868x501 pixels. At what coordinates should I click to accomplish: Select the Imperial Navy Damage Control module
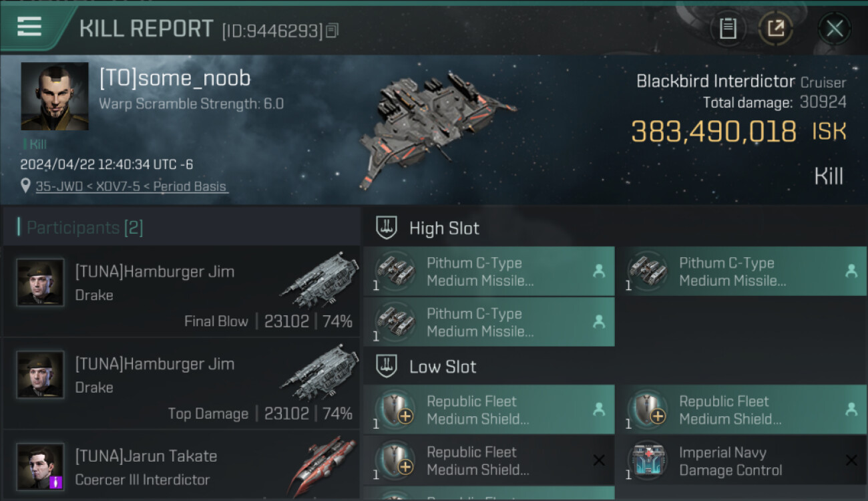click(x=731, y=461)
